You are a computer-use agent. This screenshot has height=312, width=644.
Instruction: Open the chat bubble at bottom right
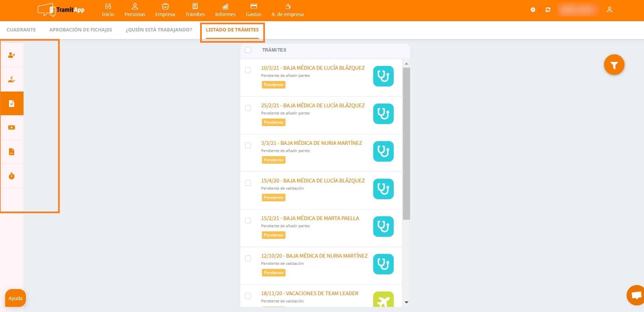[635, 296]
